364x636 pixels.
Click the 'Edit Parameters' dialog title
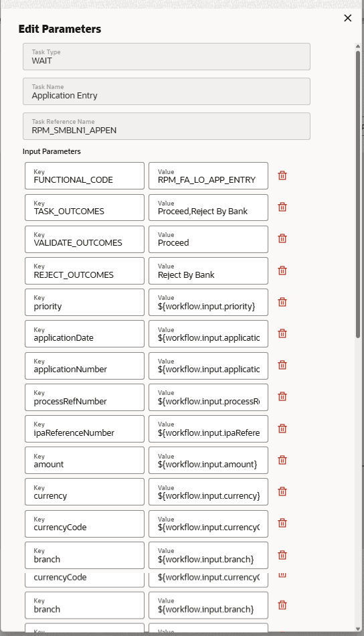(60, 29)
